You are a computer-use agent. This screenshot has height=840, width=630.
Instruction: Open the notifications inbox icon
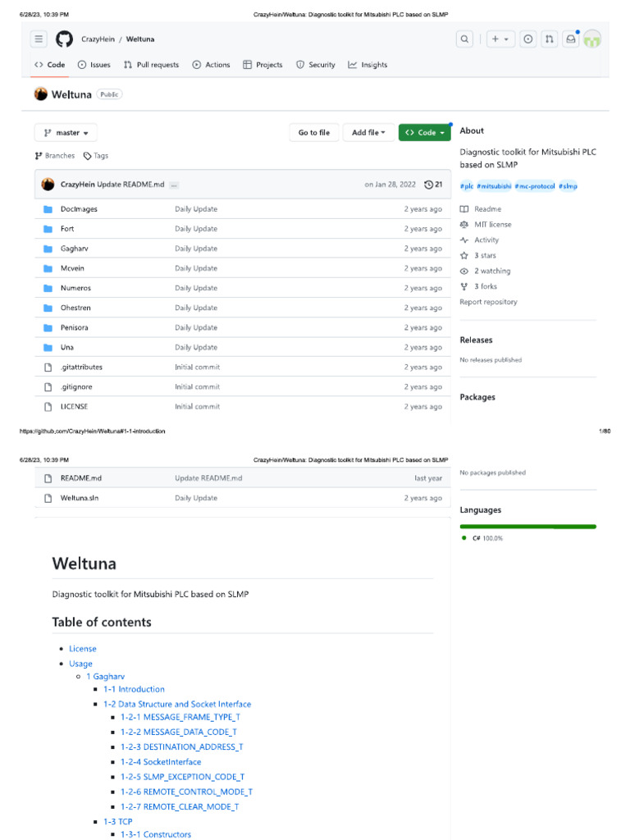(570, 39)
